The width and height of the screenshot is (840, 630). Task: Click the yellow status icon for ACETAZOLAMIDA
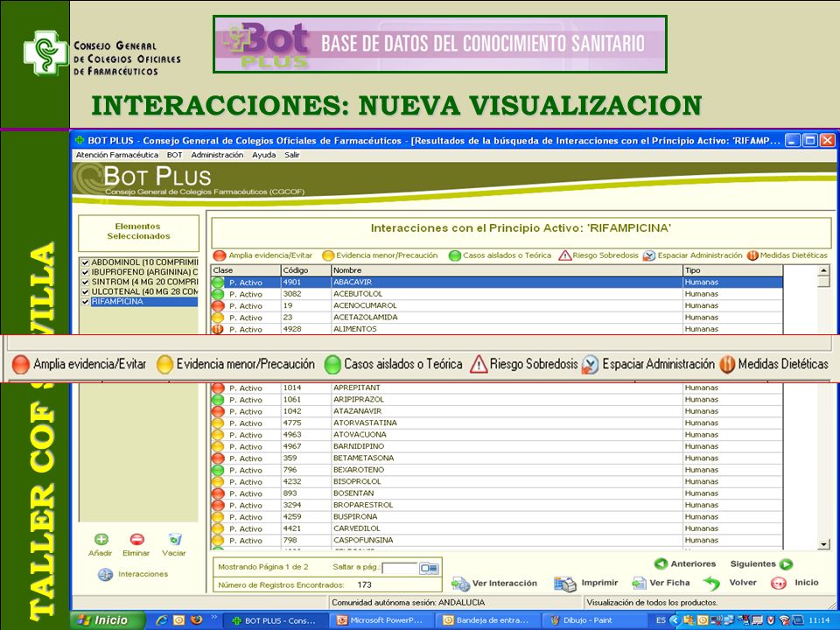pyautogui.click(x=218, y=318)
